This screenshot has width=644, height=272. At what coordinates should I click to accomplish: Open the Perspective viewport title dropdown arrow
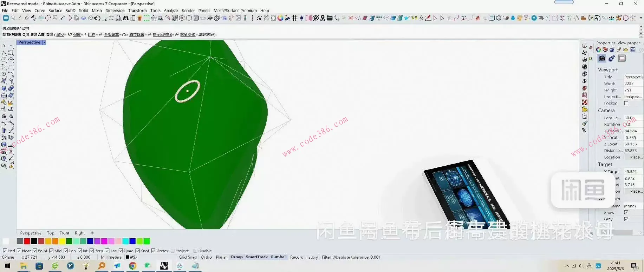coord(44,42)
